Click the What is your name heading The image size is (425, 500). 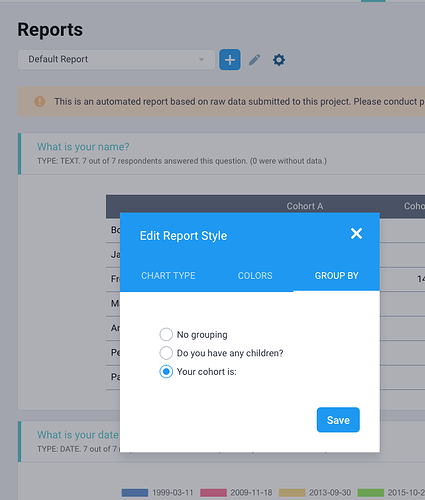[83, 147]
